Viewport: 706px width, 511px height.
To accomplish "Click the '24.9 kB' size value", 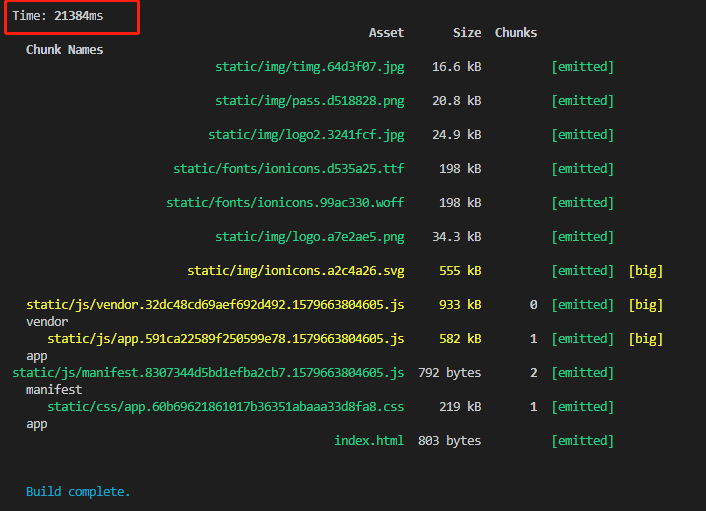I will click(457, 135).
